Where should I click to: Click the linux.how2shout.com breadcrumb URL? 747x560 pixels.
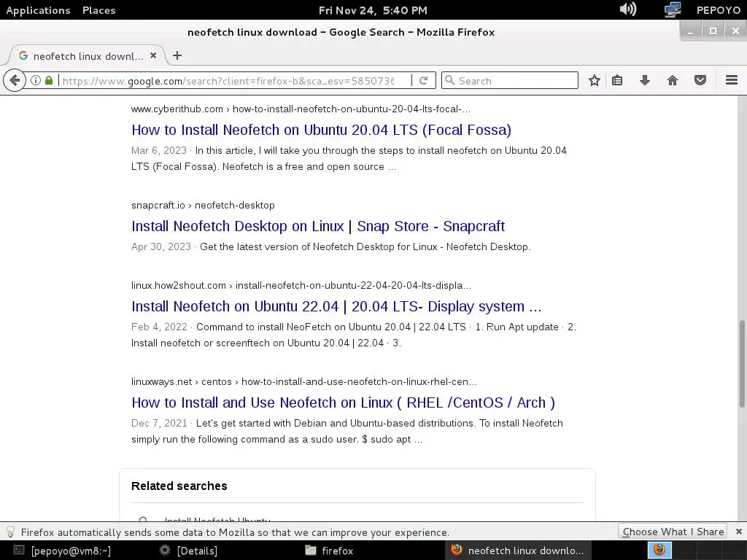pyautogui.click(x=301, y=285)
